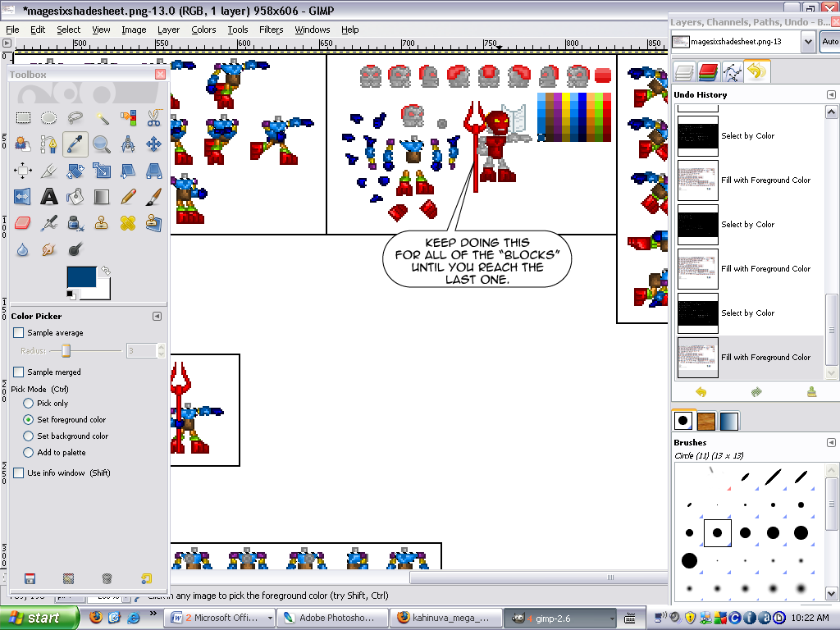840x630 pixels.
Task: Choose Set foreground color mode
Action: tap(29, 419)
